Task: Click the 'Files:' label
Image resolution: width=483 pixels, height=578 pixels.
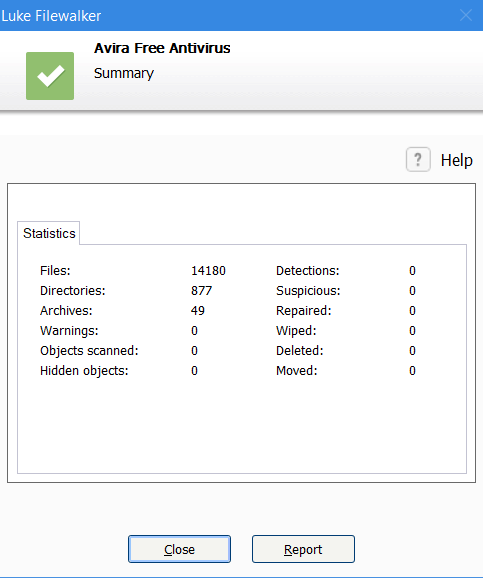Action: [x=55, y=271]
